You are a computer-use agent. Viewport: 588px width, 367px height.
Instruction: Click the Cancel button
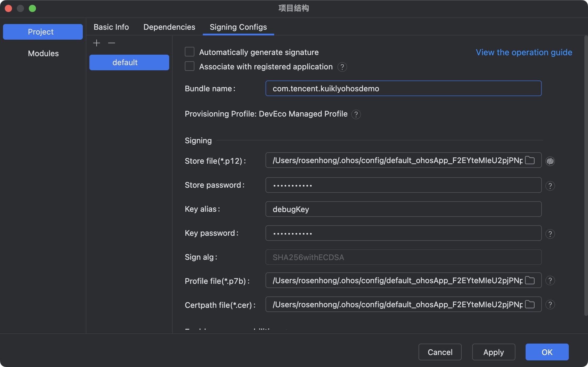pyautogui.click(x=440, y=352)
